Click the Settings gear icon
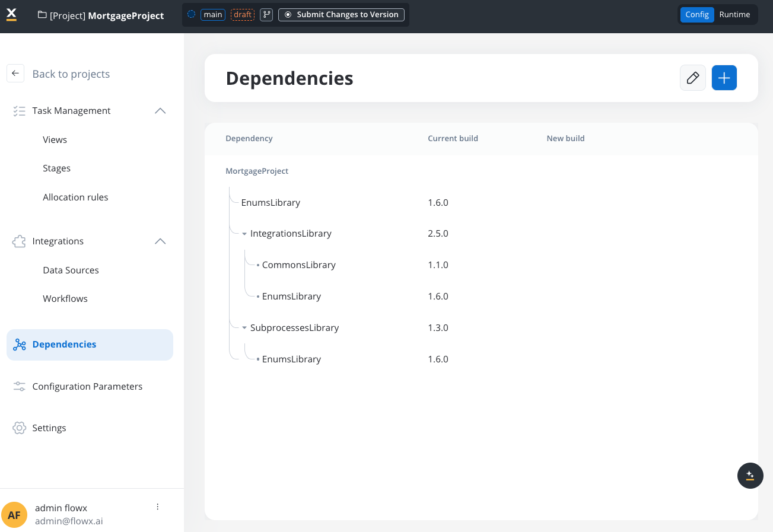 (20, 428)
